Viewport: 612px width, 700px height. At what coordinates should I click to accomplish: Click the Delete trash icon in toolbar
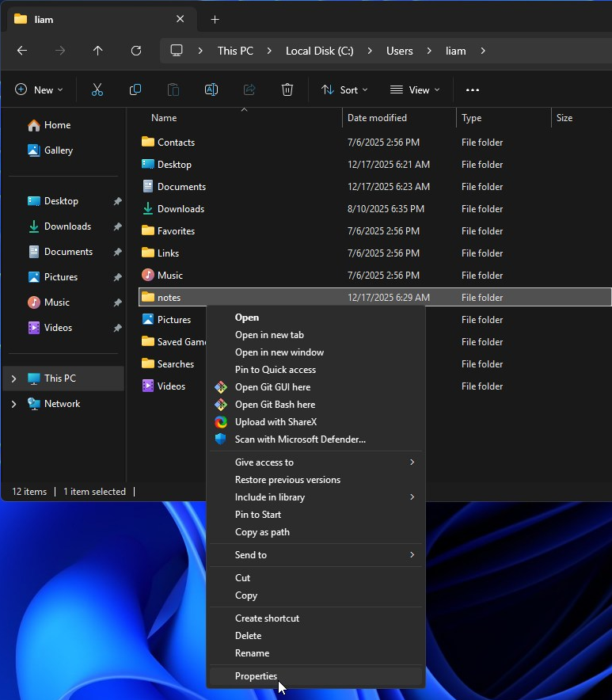[287, 90]
